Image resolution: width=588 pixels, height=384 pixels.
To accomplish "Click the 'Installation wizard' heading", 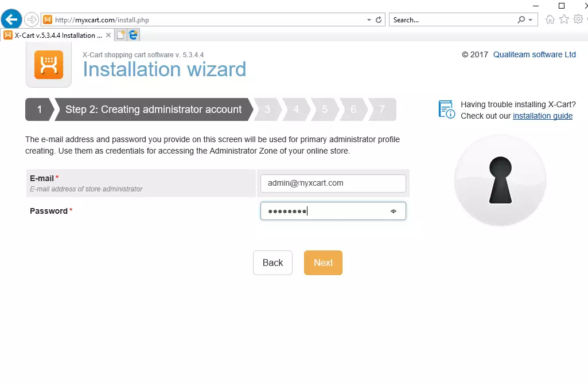I will pyautogui.click(x=164, y=69).
